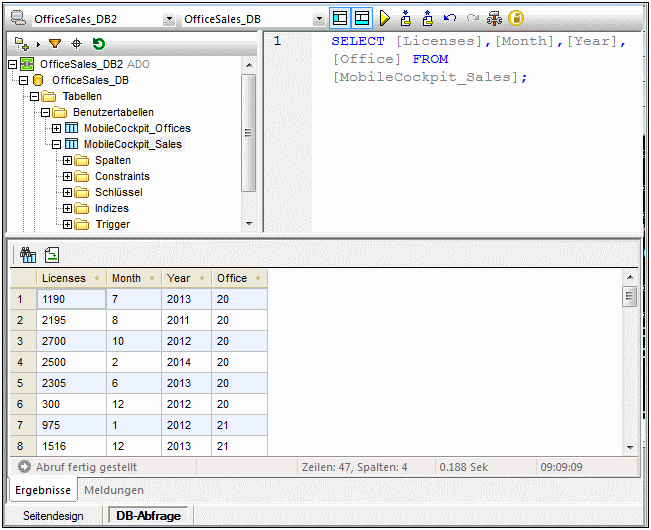Click the results grid vertical scrollbar thumb

(x=629, y=296)
